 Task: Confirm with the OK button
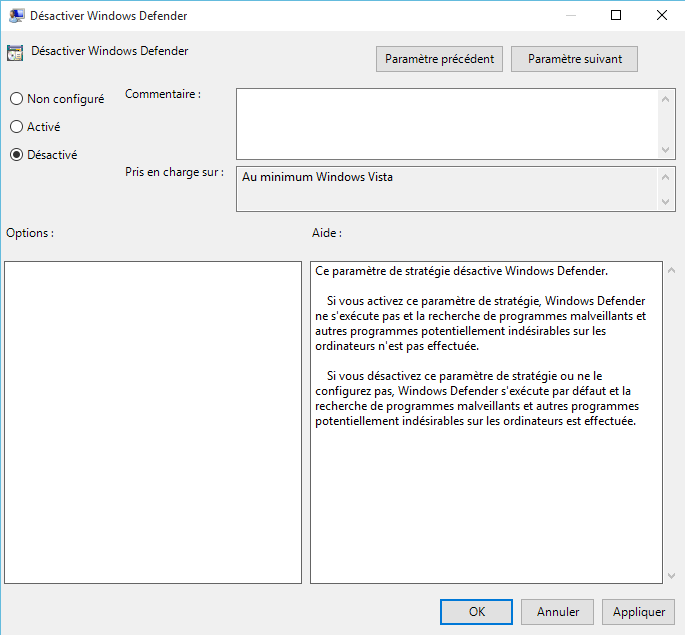coord(476,612)
